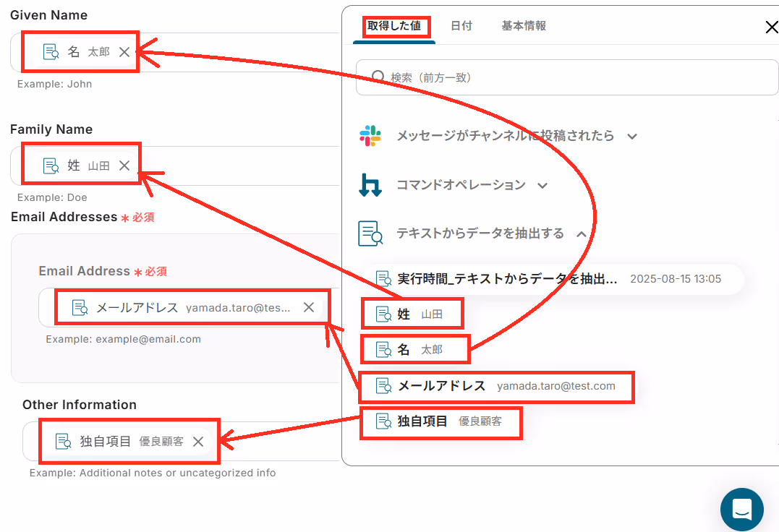The image size is (779, 532).
Task: Switch to the 取得した値 tab
Action: (394, 26)
